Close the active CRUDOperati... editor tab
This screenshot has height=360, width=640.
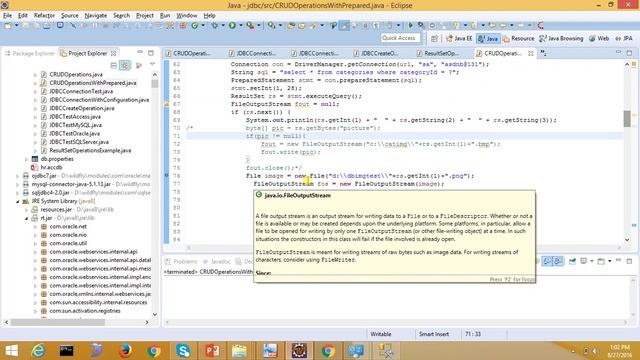530,53
